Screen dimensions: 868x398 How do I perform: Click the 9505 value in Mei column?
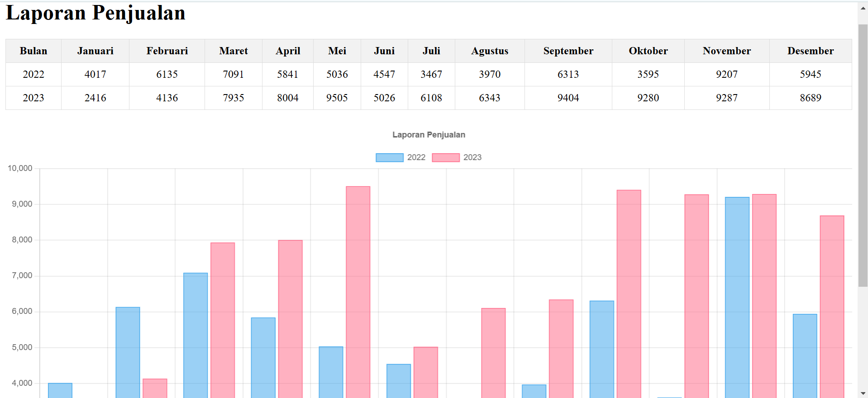[x=337, y=98]
